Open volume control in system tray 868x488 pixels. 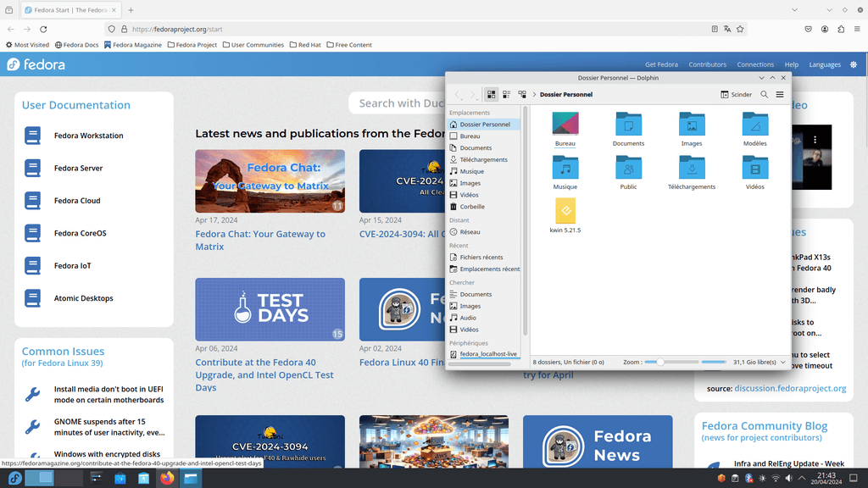788,478
